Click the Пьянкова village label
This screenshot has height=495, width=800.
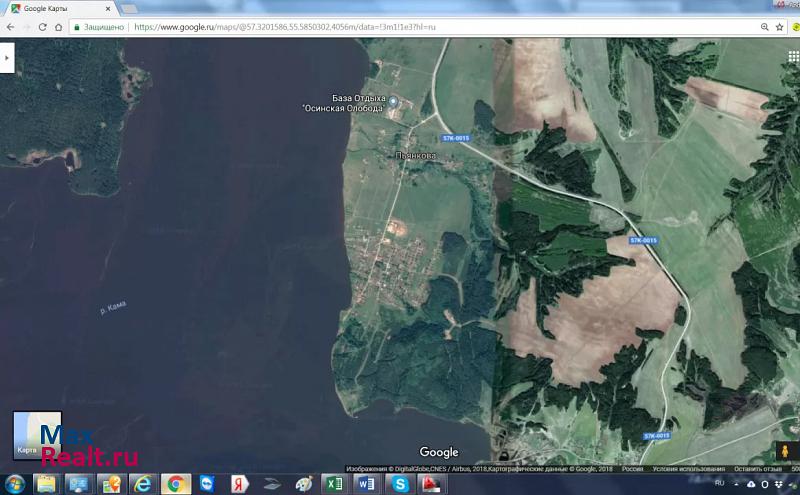[416, 156]
